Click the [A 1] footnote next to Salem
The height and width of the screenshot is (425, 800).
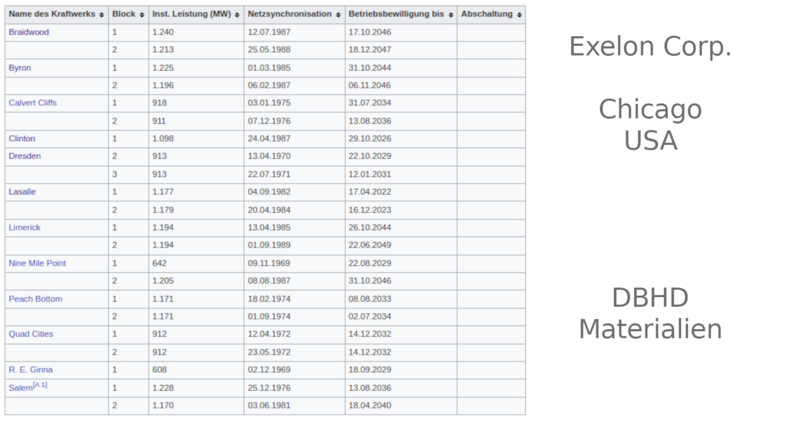coord(40,384)
